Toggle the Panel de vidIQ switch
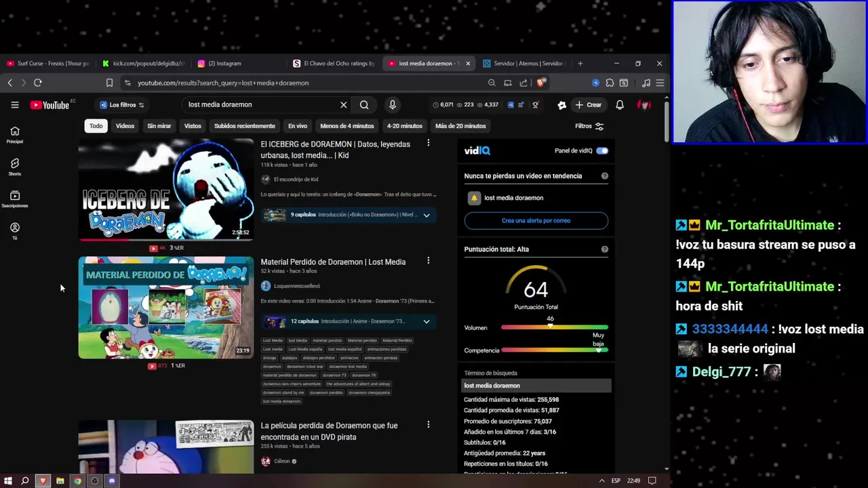 pos(602,150)
